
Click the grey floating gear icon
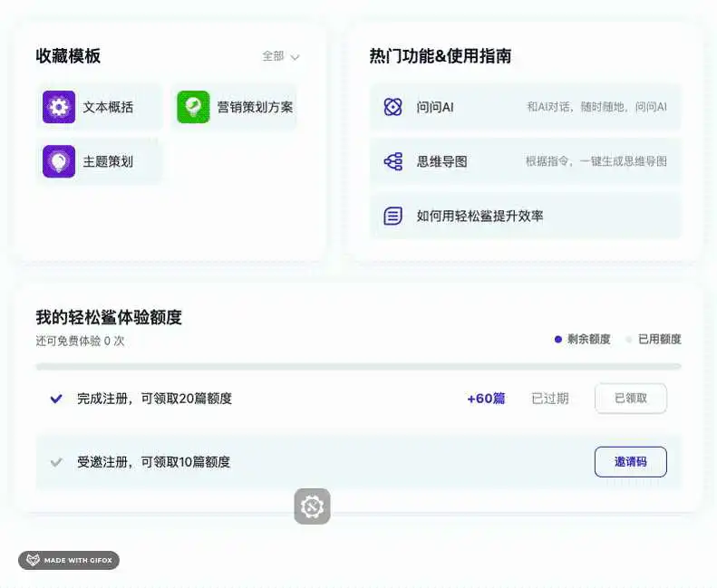313,506
